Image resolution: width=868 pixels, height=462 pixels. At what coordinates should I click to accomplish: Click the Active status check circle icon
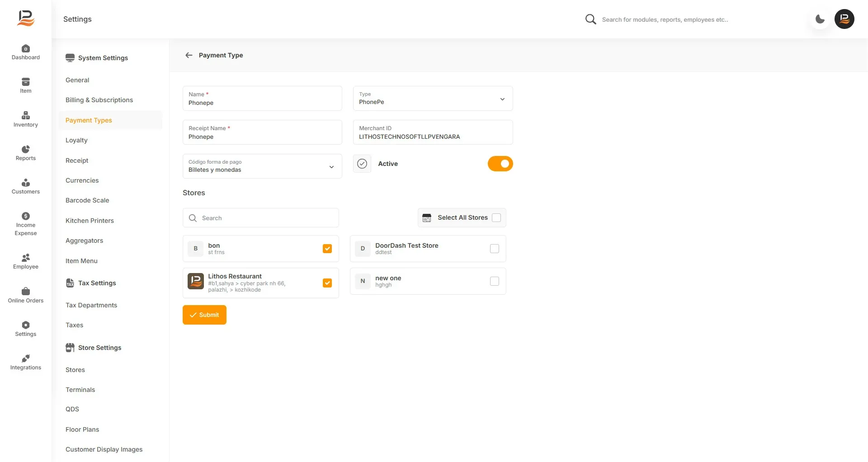[x=362, y=164]
